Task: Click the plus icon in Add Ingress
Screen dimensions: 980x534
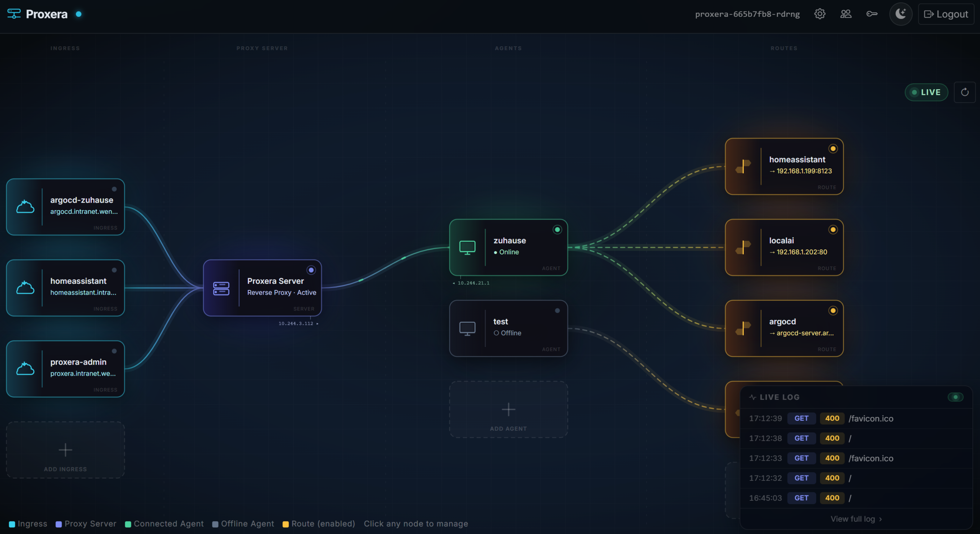Action: 65,450
